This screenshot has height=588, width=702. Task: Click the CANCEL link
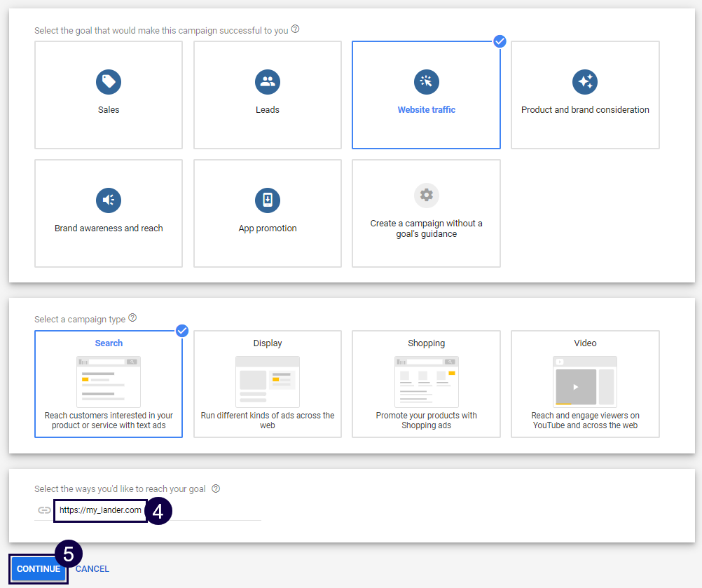pos(92,568)
